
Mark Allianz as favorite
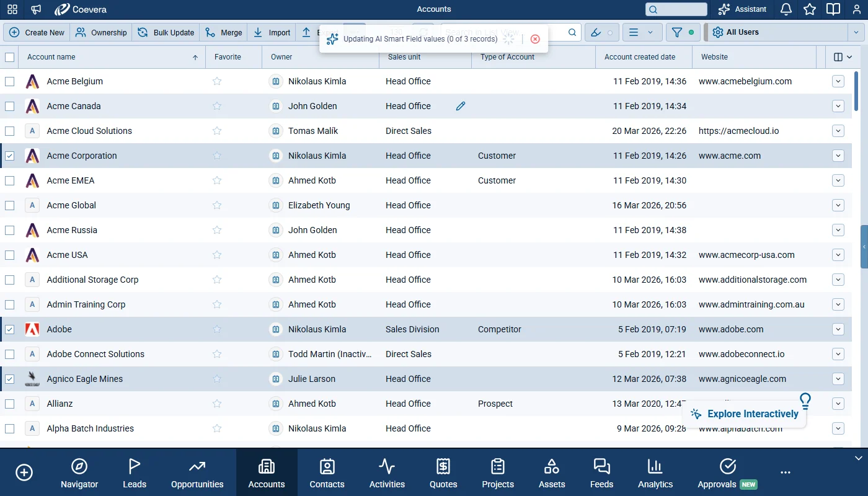217,404
